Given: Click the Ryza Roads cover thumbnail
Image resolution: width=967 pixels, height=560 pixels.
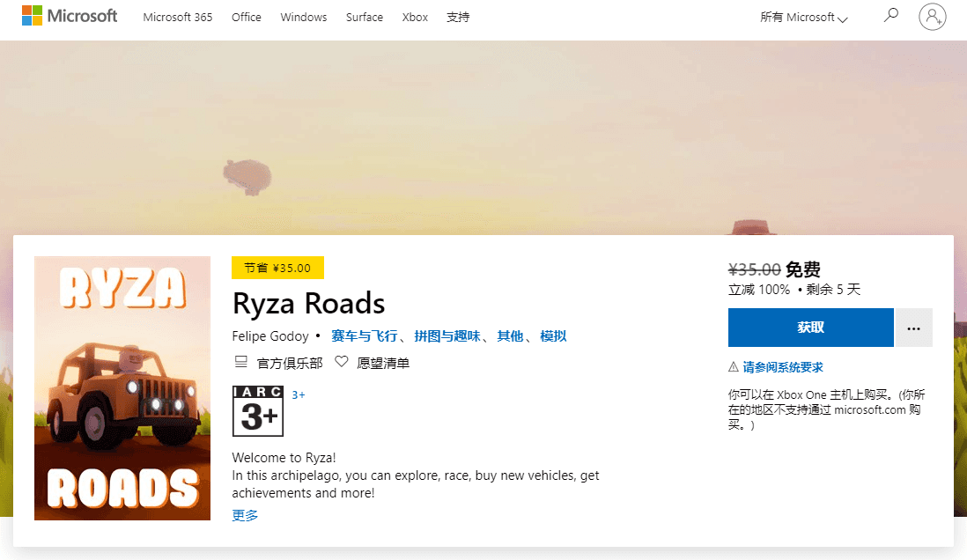Looking at the screenshot, I should [122, 388].
